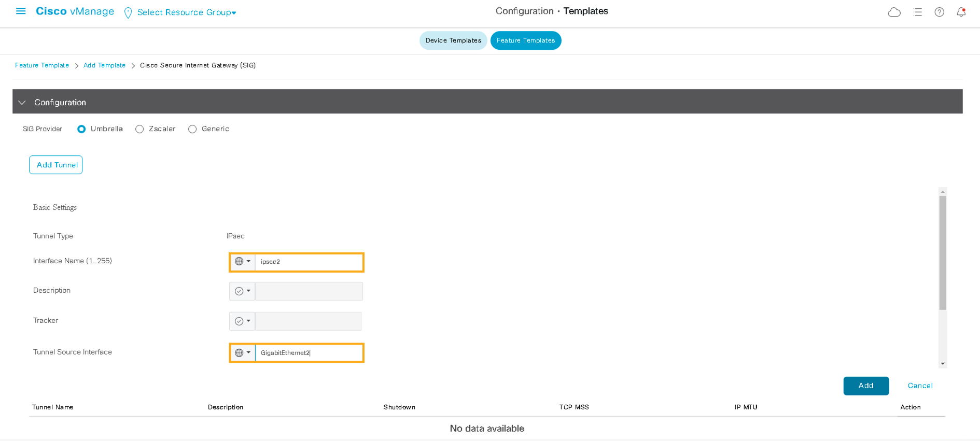Go to Feature Template breadcrumb
This screenshot has height=441, width=980.
pyautogui.click(x=42, y=65)
